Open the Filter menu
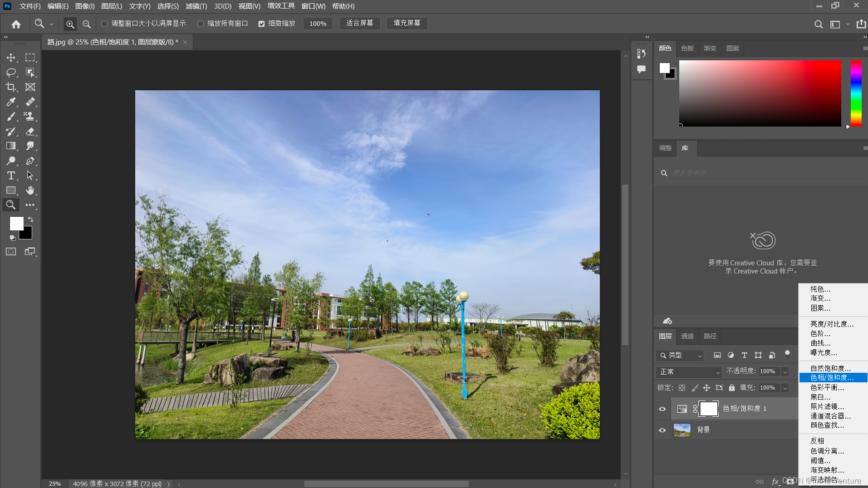Screen dimensions: 868x488 [196, 6]
